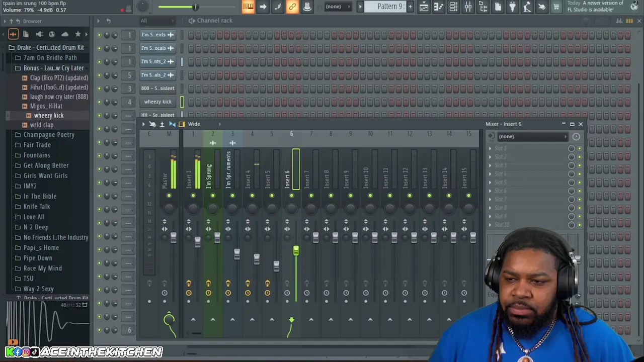644x362 pixels.
Task: Expand Slot 7 arrow in mixer
Action: click(x=490, y=199)
